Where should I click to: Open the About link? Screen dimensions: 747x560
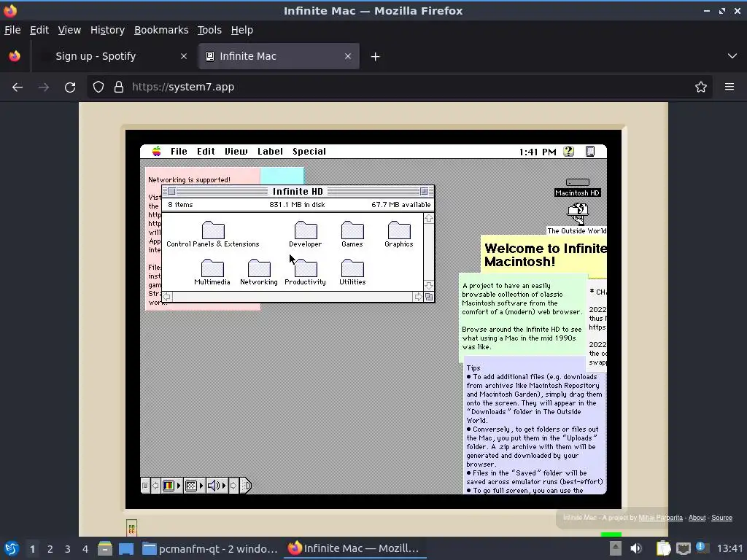pos(697,518)
